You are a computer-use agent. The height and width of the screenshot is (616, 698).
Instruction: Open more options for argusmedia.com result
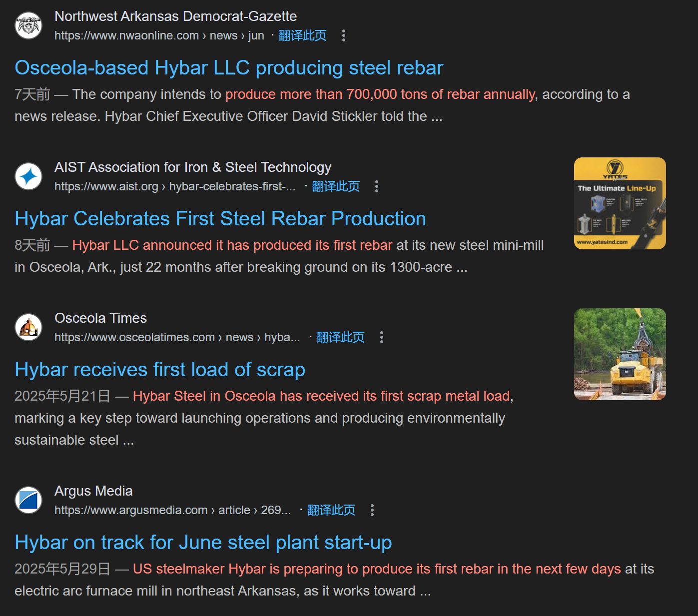tap(372, 510)
